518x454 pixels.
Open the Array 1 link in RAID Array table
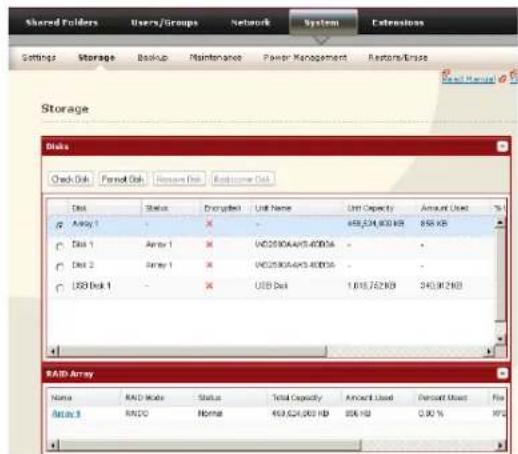point(66,414)
